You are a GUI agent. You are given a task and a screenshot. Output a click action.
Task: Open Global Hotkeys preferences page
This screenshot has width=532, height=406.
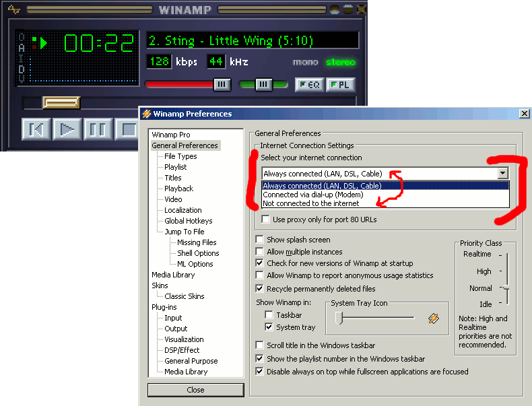(x=189, y=221)
